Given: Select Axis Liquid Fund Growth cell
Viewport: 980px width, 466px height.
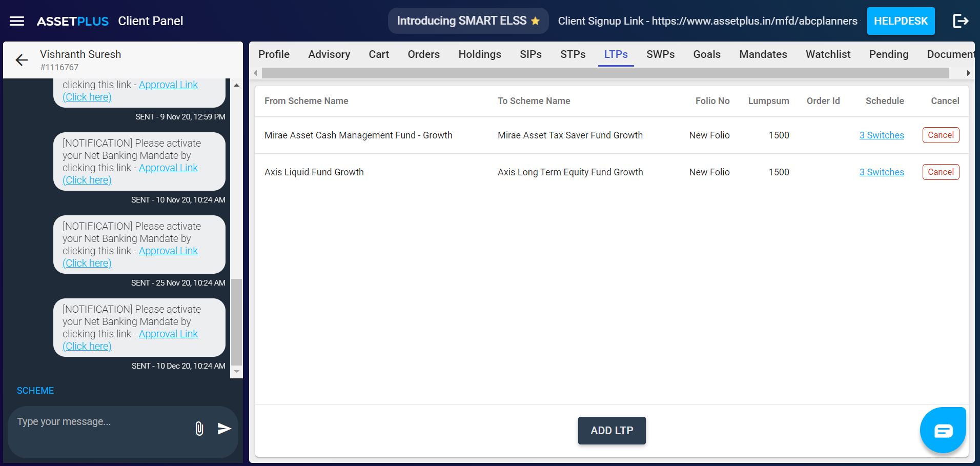Looking at the screenshot, I should [x=314, y=172].
